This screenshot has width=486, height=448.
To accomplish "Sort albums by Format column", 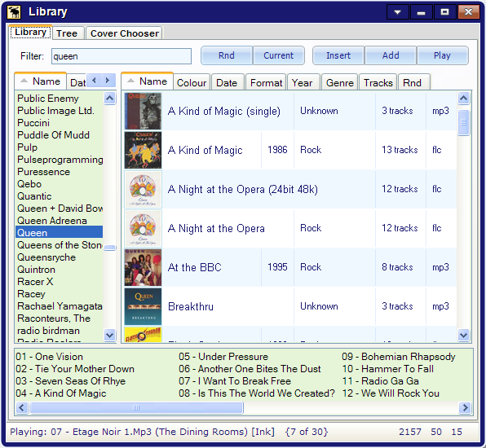I will click(x=267, y=82).
